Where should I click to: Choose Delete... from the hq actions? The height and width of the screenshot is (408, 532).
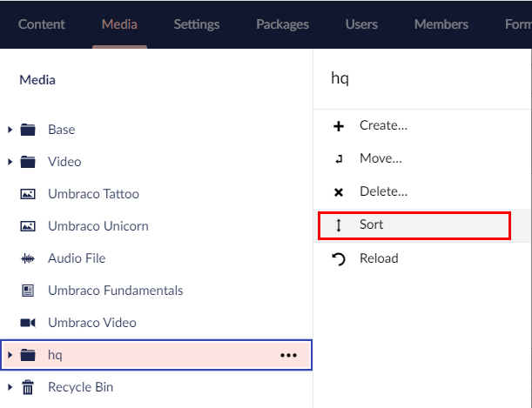[383, 191]
